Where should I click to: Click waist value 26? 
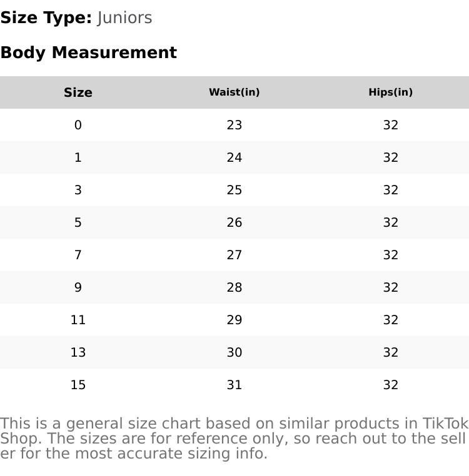(234, 222)
